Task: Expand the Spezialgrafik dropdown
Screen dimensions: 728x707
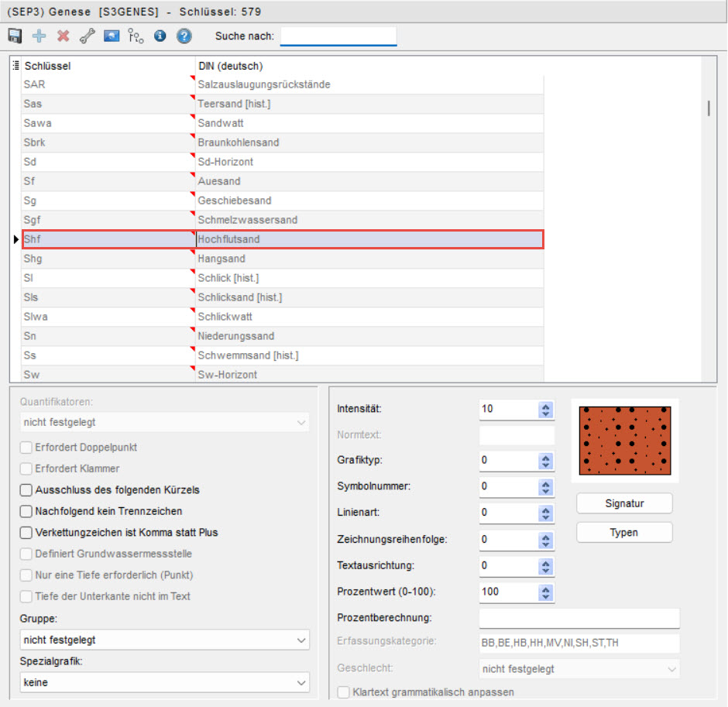Action: click(x=164, y=682)
